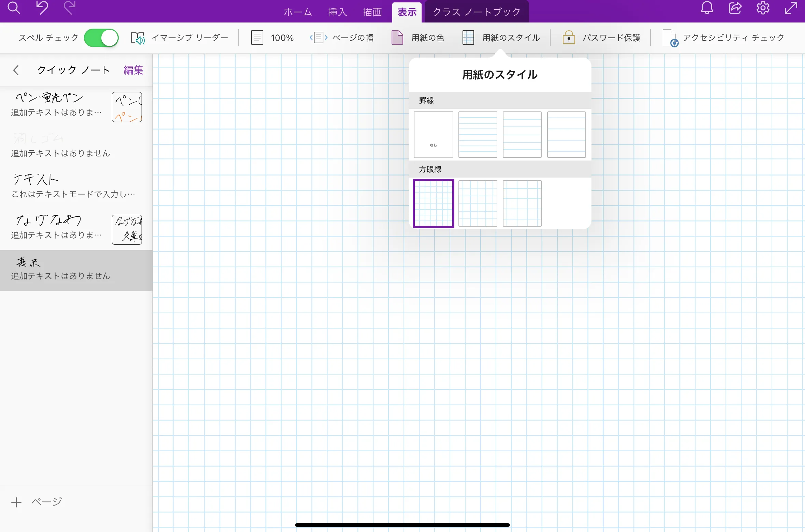805x532 pixels.
Task: Open the なげなわ page thumbnail
Action: coord(127,230)
